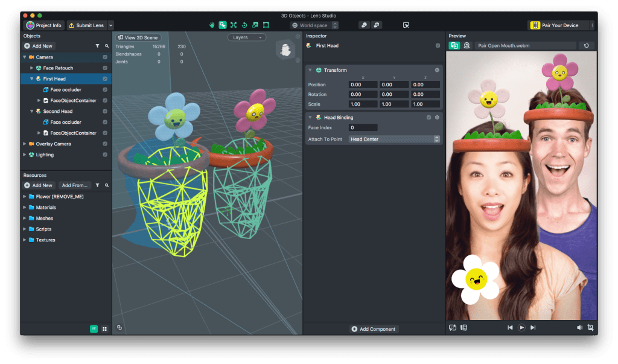The height and width of the screenshot is (364, 618).
Task: Select the pan hand tool
Action: coord(212,25)
